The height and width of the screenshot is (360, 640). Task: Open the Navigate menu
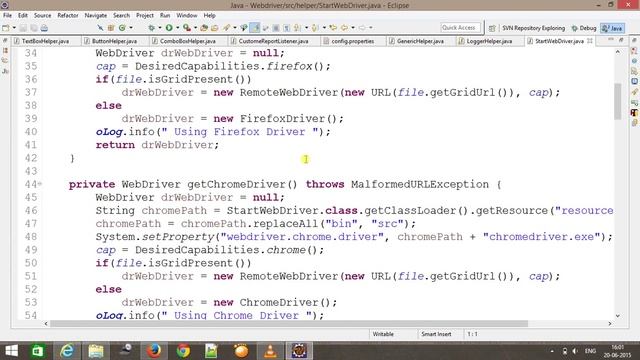96,15
